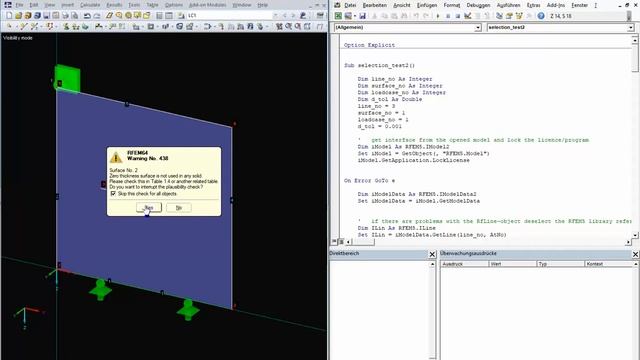The height and width of the screenshot is (360, 640).
Task: Open the Options menu in RFEM
Action: pyautogui.click(x=174, y=5)
